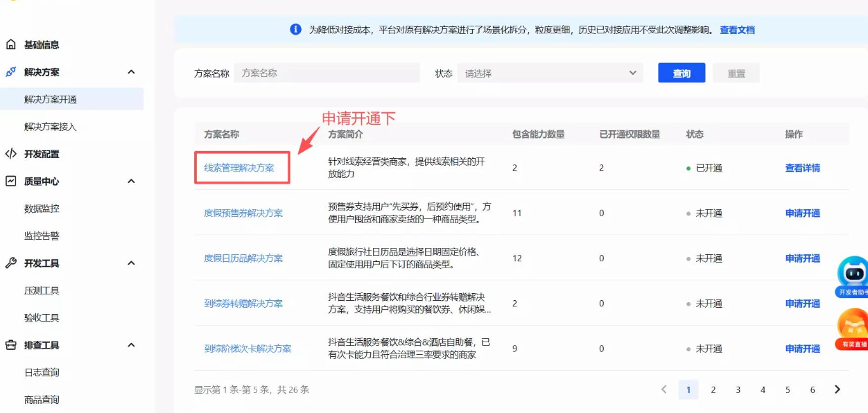Click 申请开通 for 到综阶梯次卡解决方案
Viewport: 868px width, 413px height.
coord(803,349)
